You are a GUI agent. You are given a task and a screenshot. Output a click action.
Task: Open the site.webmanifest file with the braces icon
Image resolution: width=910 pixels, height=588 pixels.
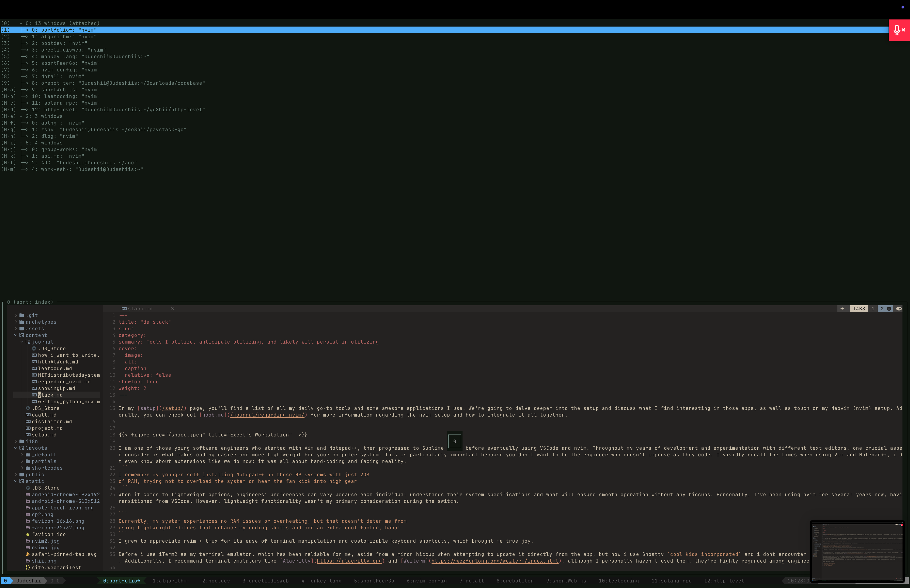(56, 567)
